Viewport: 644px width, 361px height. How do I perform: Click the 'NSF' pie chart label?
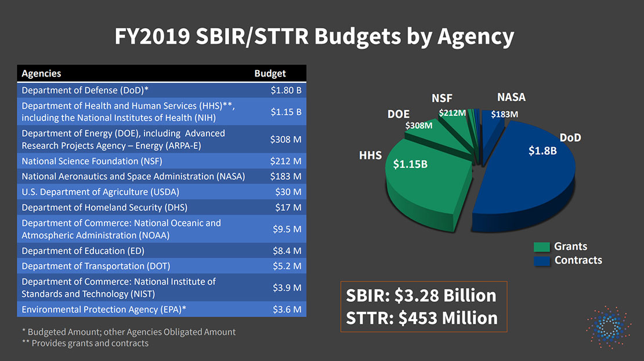tap(442, 99)
